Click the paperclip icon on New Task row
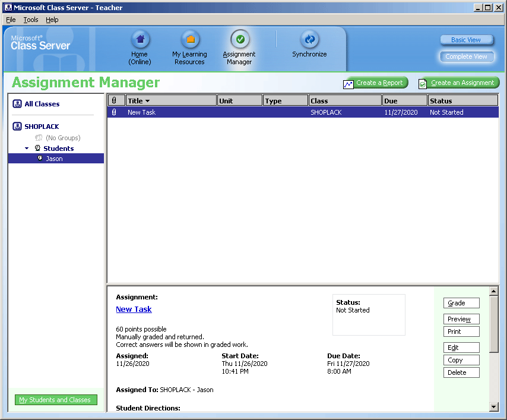The width and height of the screenshot is (507, 420). click(x=114, y=112)
